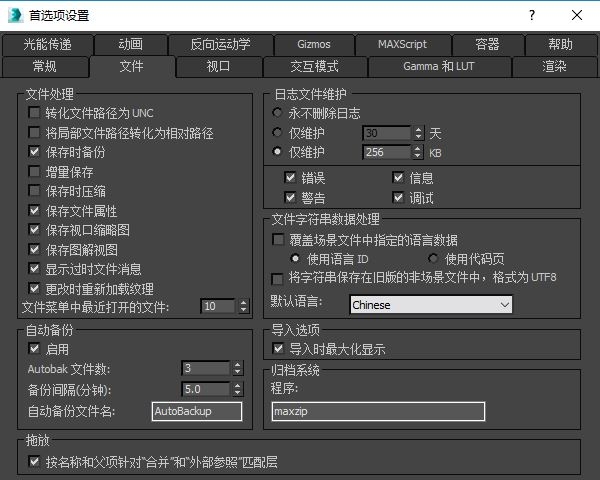Check 将字符串保存在旧版 UTF8 option
600x480 pixels.
click(277, 279)
